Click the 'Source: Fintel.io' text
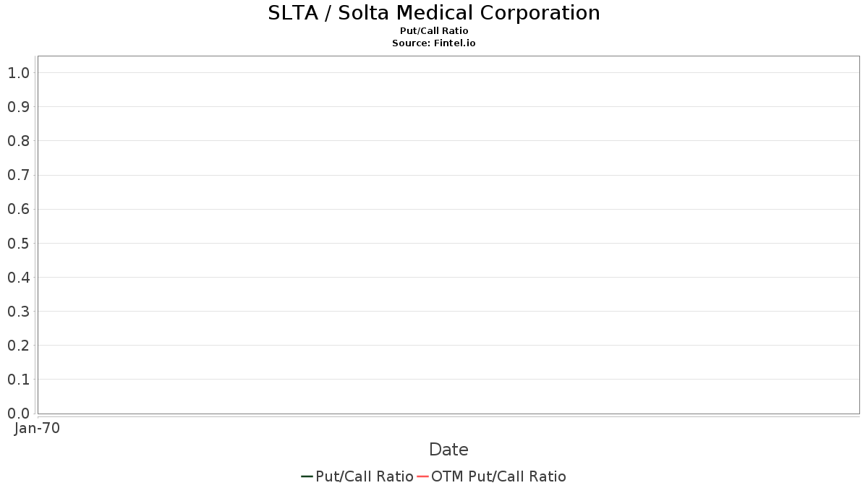 coord(434,43)
